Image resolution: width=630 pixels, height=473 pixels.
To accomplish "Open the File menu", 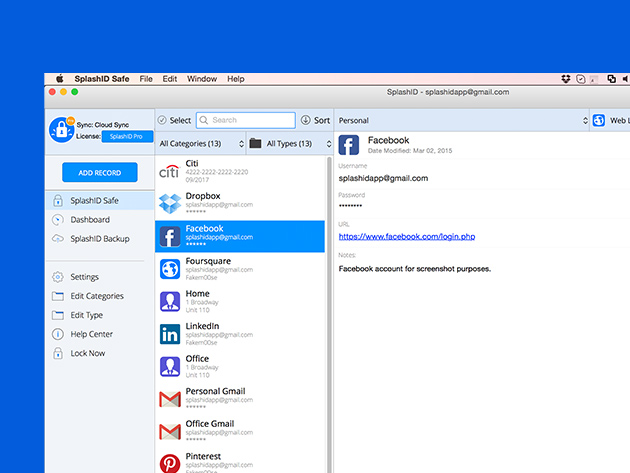I will [146, 79].
